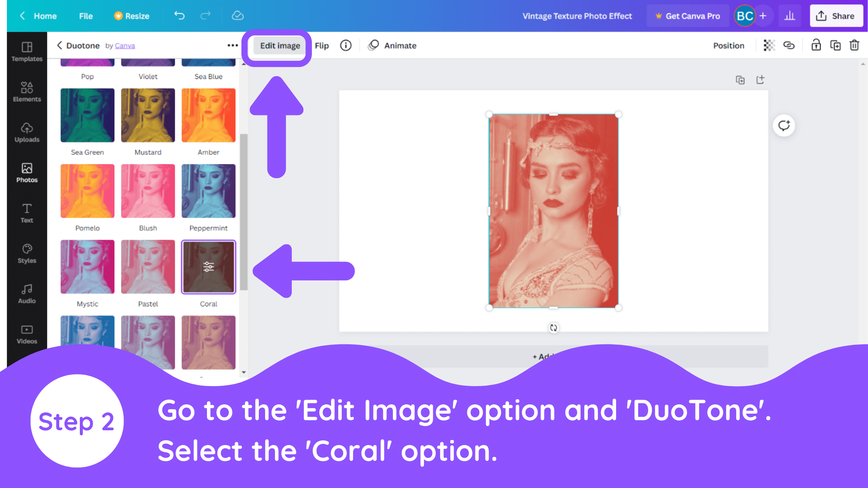Click the link/chain icon in toolbar
The height and width of the screenshot is (488, 868).
[x=788, y=45]
